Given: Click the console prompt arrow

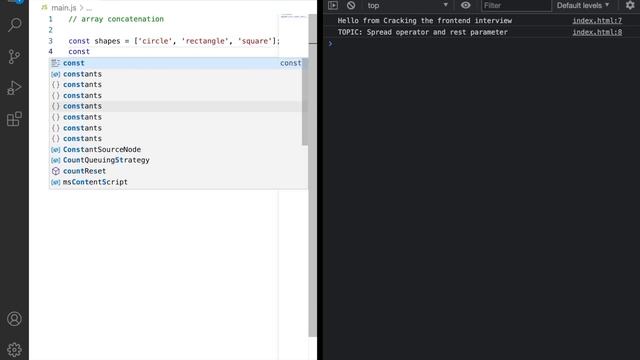Looking at the screenshot, I should 330,43.
